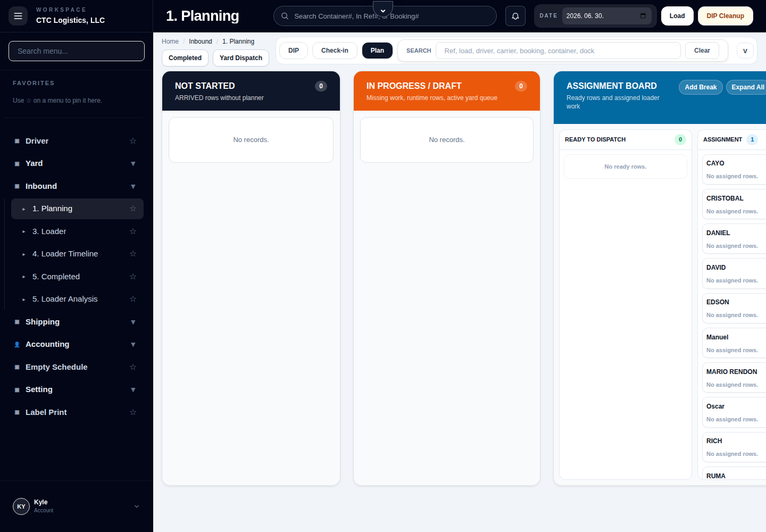Click the Load button
Viewport: 766px width, 532px height.
[x=677, y=16]
